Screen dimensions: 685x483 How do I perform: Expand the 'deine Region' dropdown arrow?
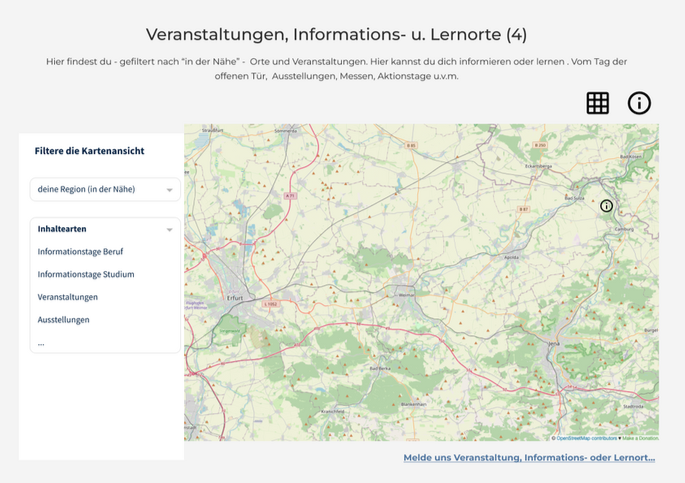point(169,190)
